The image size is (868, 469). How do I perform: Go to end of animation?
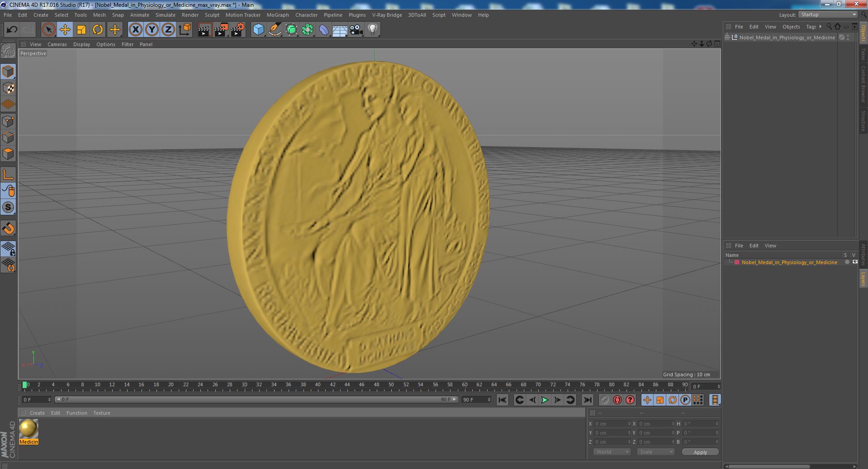tap(587, 400)
